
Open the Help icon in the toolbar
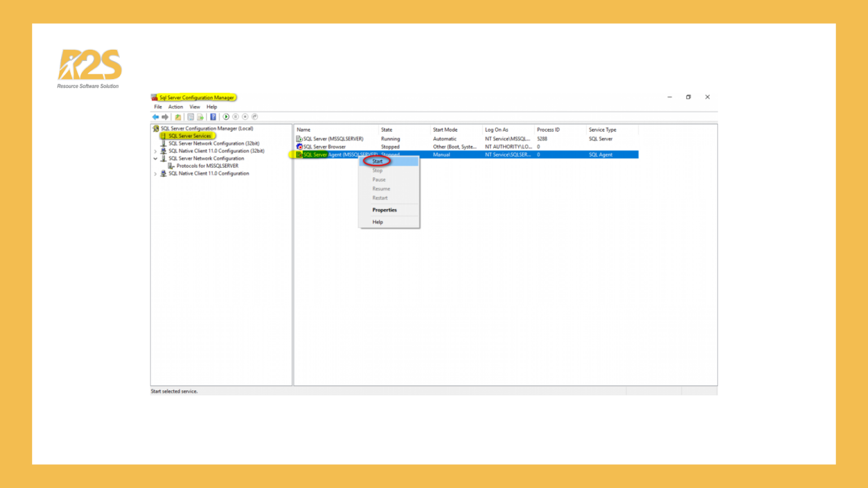(212, 116)
